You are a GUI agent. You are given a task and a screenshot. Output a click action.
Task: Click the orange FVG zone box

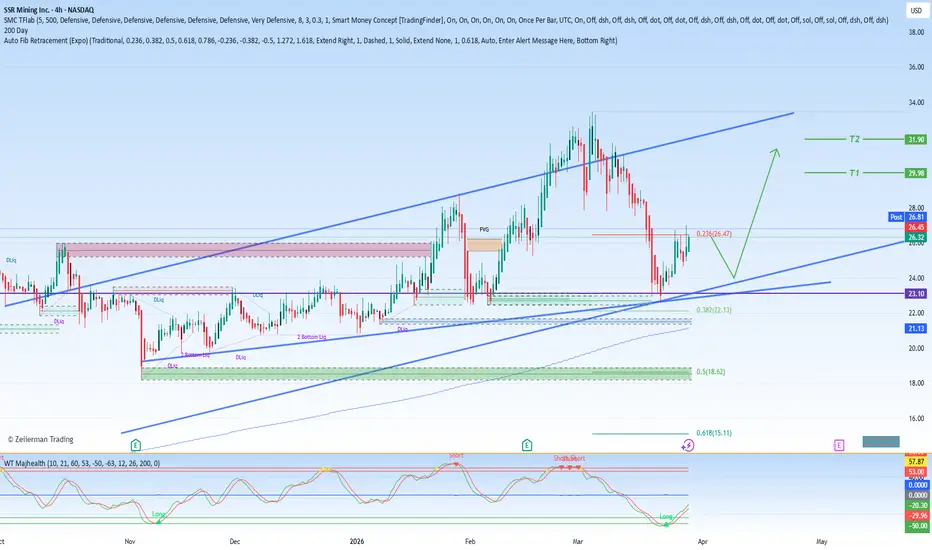(x=484, y=244)
